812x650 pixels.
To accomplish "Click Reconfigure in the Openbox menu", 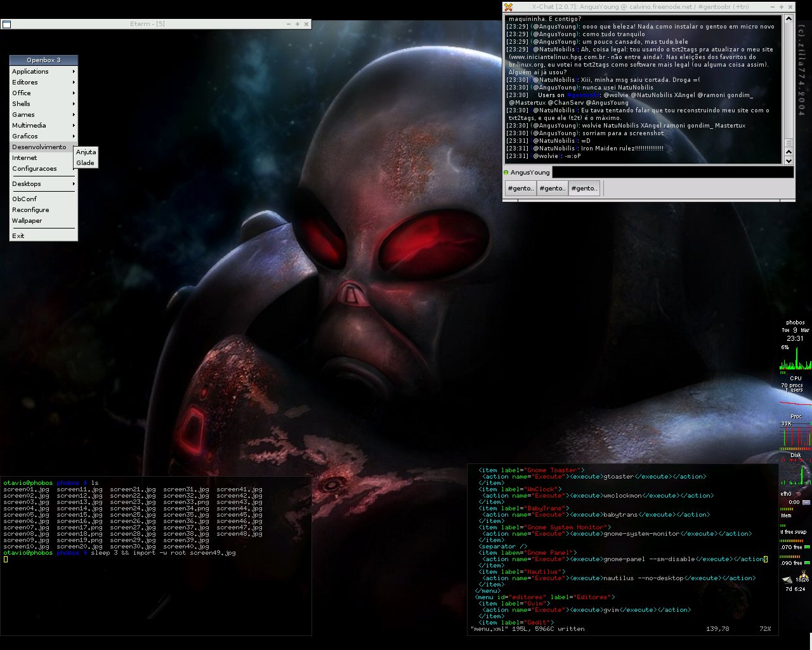I will (43, 210).
